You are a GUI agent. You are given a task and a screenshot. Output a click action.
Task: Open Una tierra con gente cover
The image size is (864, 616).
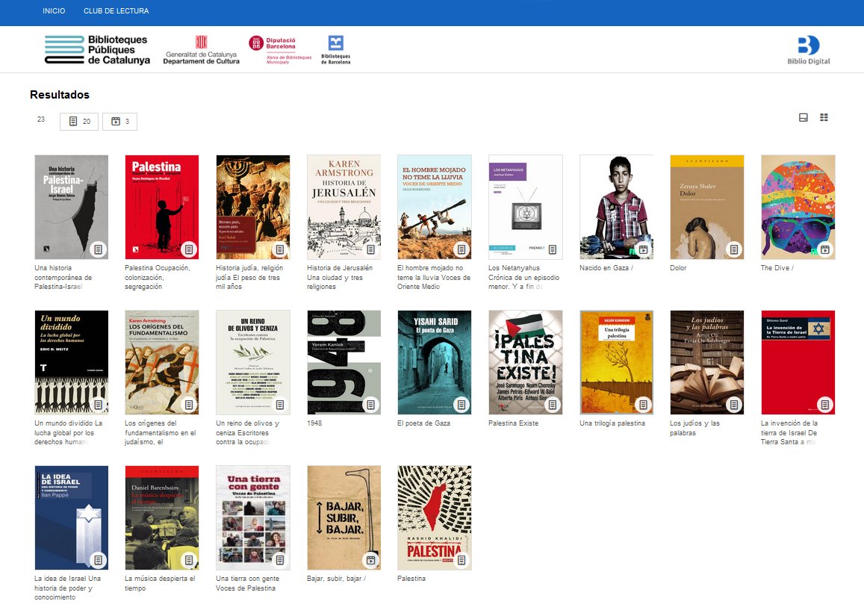point(253,518)
